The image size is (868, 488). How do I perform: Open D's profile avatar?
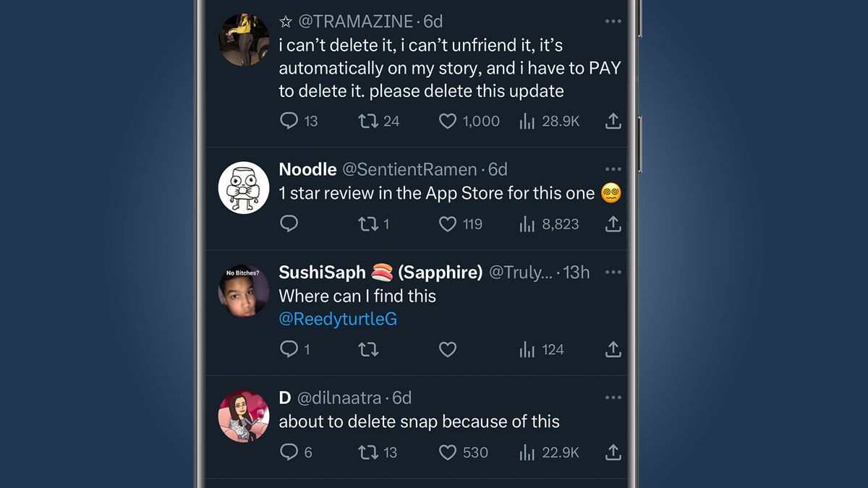[x=244, y=416]
